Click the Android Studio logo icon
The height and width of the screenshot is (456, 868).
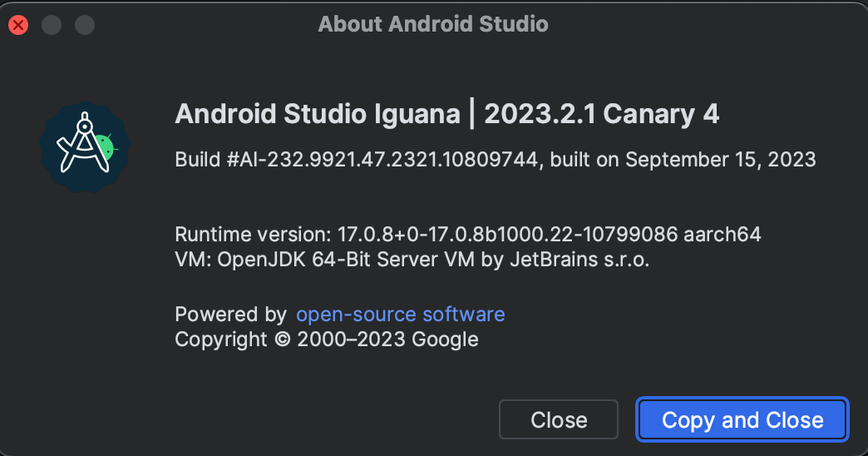coord(85,146)
